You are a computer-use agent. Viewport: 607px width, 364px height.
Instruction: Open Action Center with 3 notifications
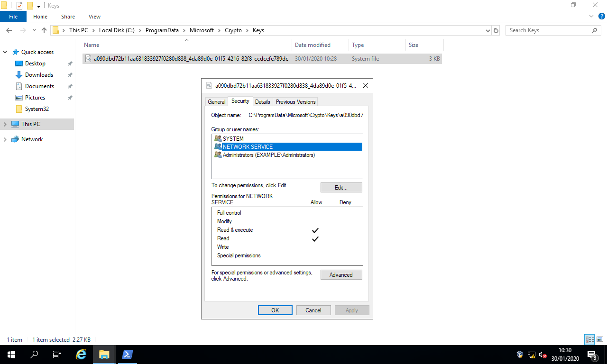(592, 354)
